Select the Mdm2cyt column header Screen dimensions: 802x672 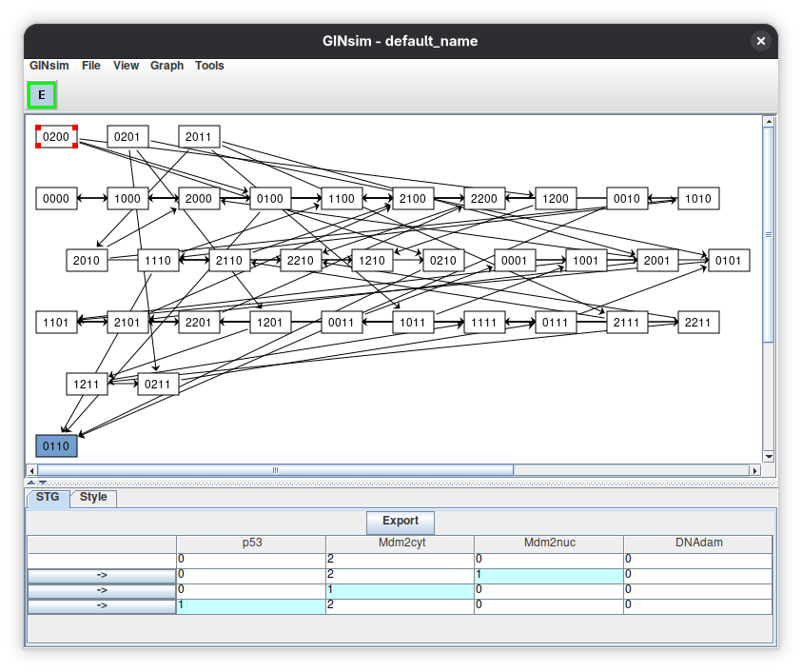401,543
